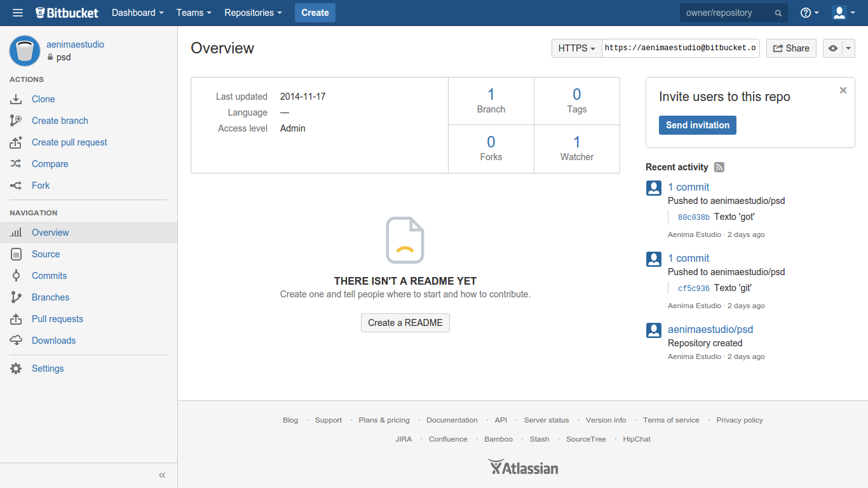This screenshot has width=868, height=488.
Task: Open Overview in navigation sidebar
Action: [89, 233]
